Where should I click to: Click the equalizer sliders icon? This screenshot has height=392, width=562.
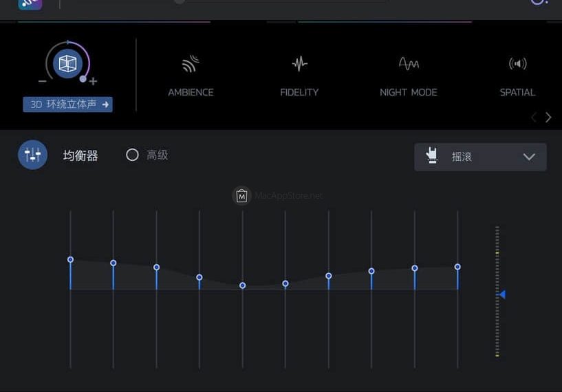[x=32, y=155]
